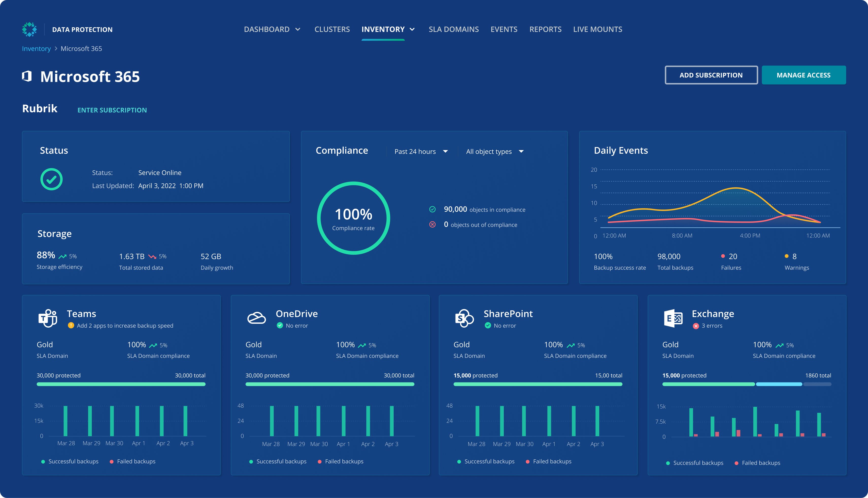Click the breadcrumb separator chevron
This screenshot has height=498, width=868.
point(56,49)
